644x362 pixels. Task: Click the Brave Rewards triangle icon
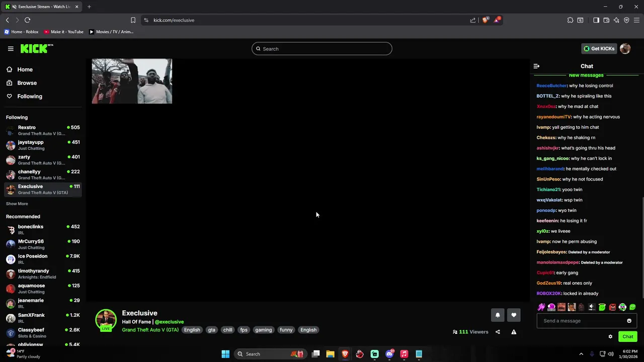[497, 20]
